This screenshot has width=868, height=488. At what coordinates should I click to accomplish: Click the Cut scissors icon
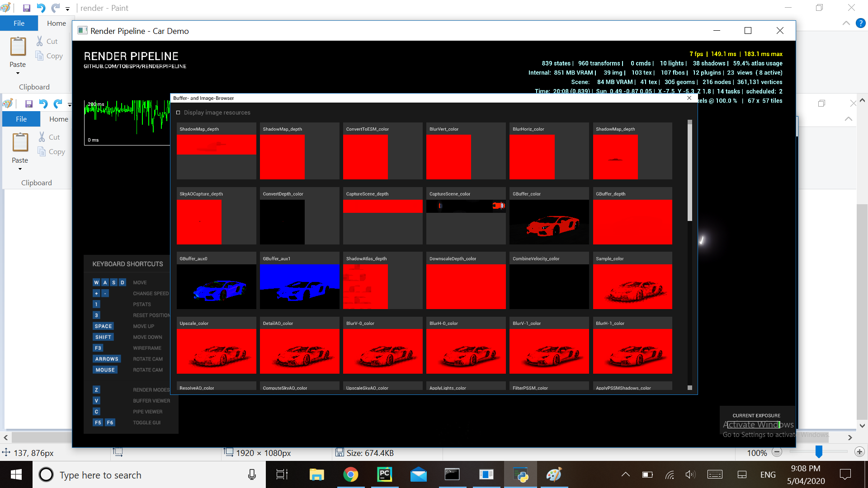(x=40, y=41)
